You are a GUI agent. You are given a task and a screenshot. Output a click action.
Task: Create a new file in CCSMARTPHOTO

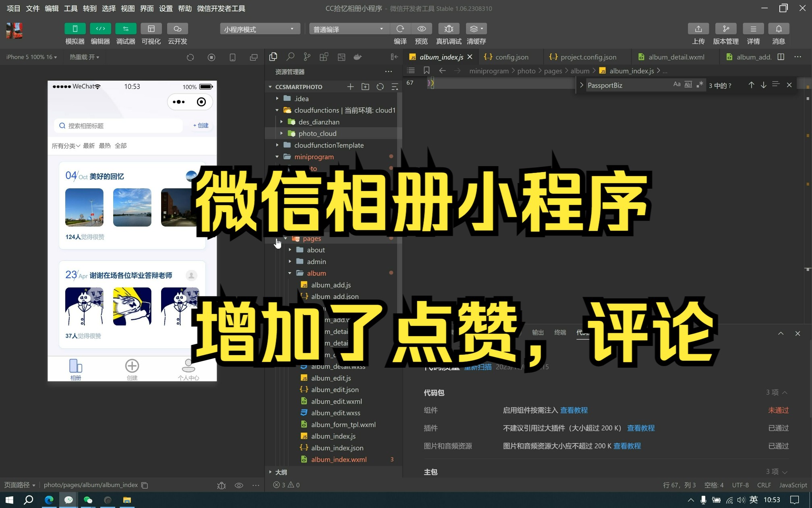pos(350,87)
